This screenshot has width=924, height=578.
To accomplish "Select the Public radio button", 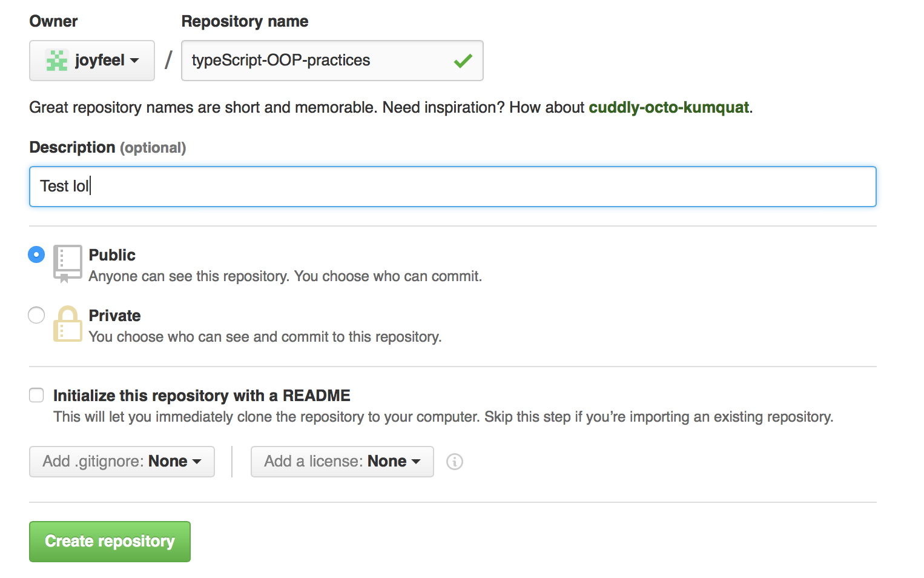I will pos(36,254).
